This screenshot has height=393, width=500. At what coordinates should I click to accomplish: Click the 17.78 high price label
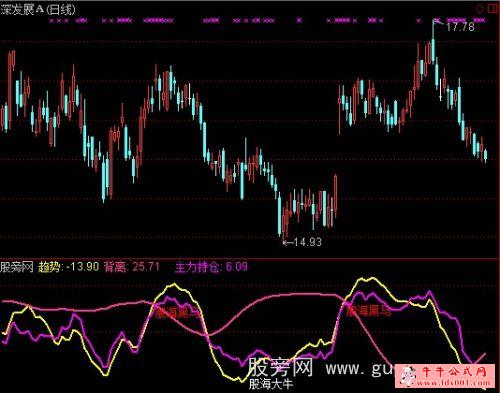(460, 27)
